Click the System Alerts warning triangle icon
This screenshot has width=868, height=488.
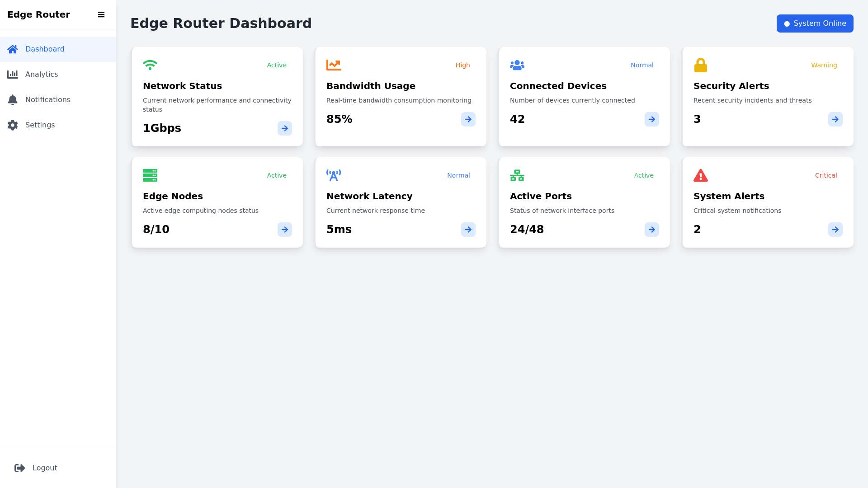(x=701, y=175)
